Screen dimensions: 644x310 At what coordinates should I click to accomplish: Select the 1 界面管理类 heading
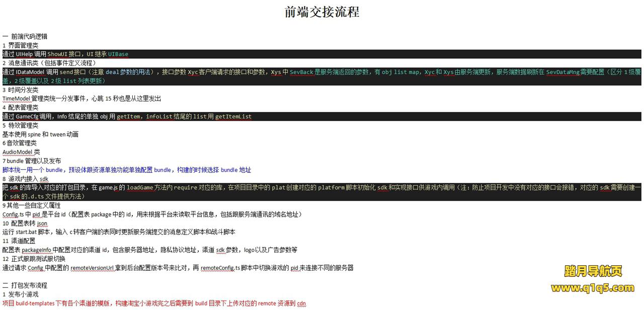21,45
